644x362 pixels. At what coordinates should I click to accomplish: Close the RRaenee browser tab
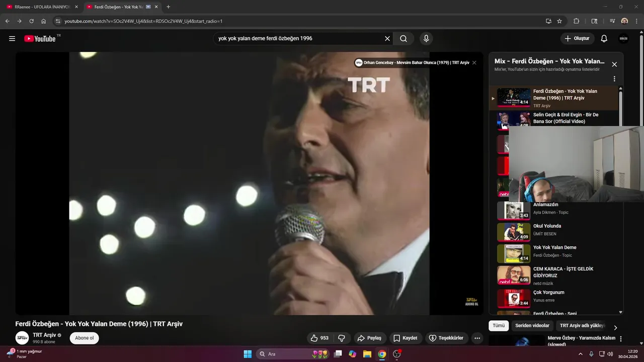(76, 7)
